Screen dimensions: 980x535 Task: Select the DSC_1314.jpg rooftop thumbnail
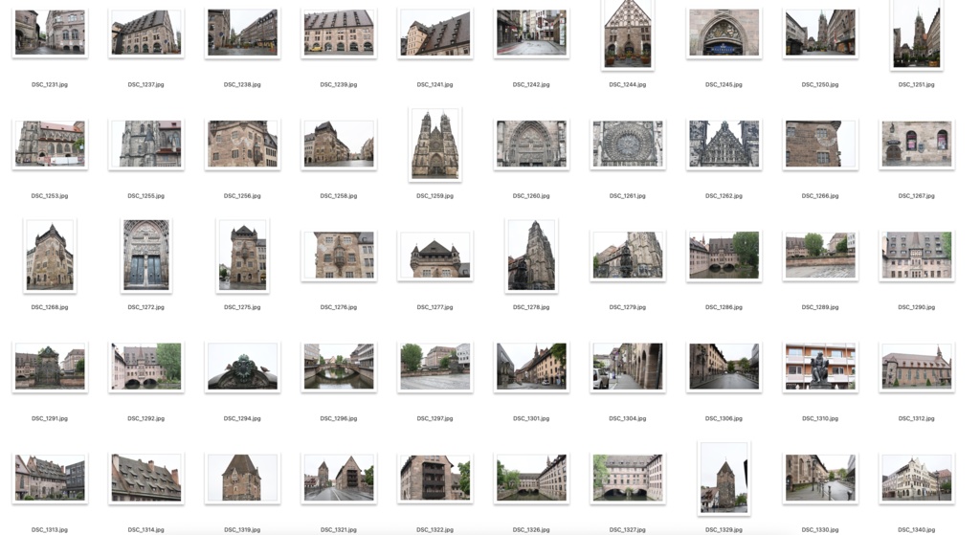click(x=146, y=479)
